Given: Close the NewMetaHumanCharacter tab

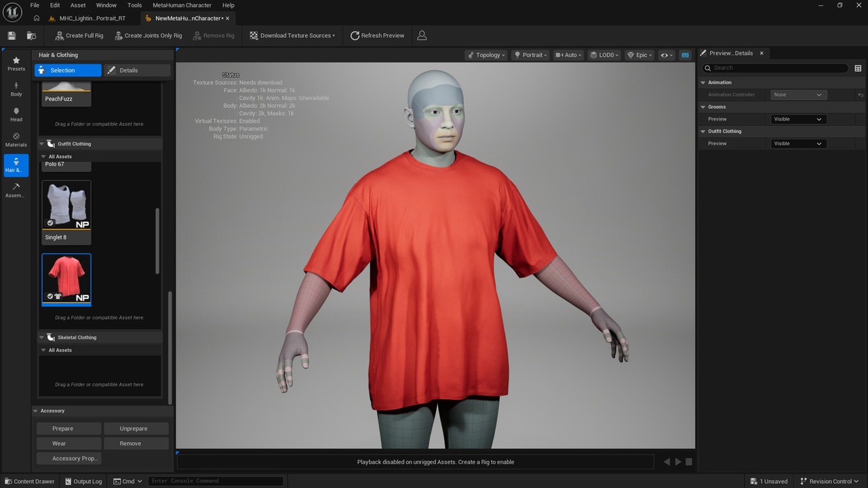Looking at the screenshot, I should click(228, 18).
